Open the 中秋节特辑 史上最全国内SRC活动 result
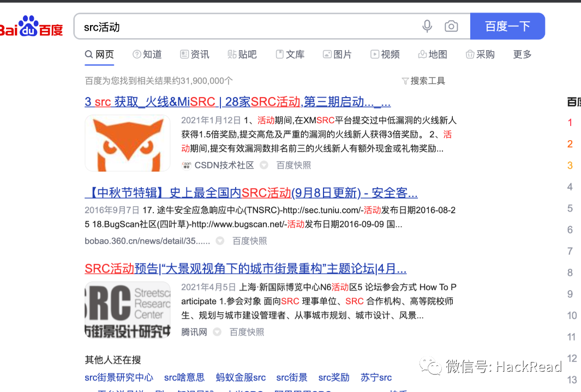The image size is (581, 392). (x=251, y=192)
